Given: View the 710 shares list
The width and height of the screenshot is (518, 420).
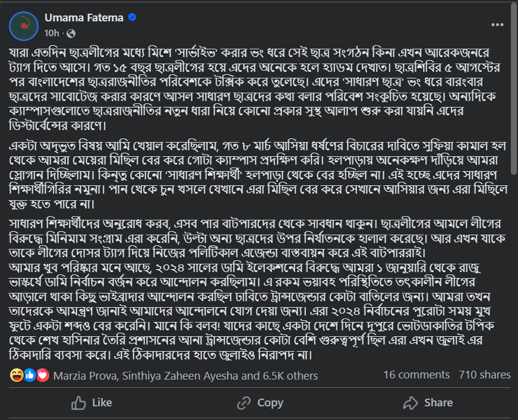Looking at the screenshot, I should [x=484, y=375].
